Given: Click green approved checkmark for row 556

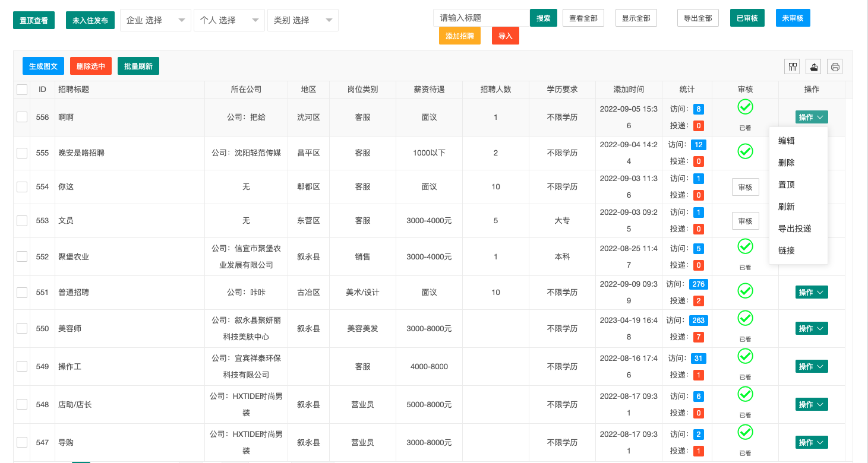Looking at the screenshot, I should (x=745, y=107).
